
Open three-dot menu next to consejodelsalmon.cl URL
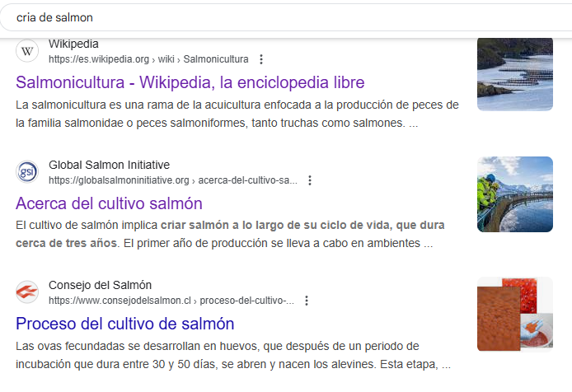coord(307,301)
